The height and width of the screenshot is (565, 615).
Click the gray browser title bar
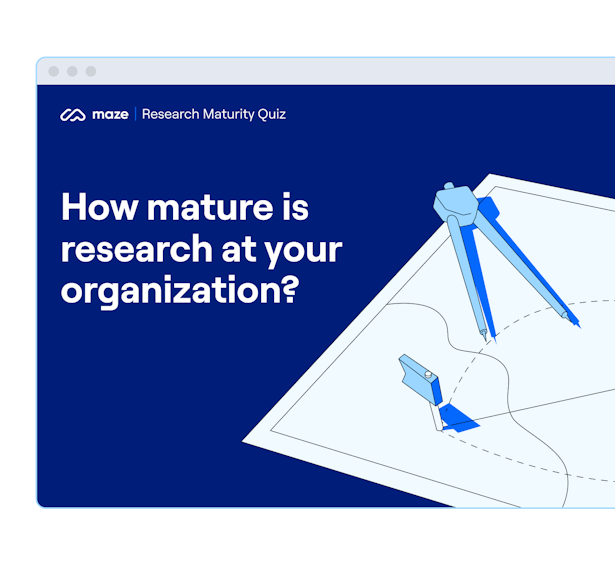(x=326, y=71)
